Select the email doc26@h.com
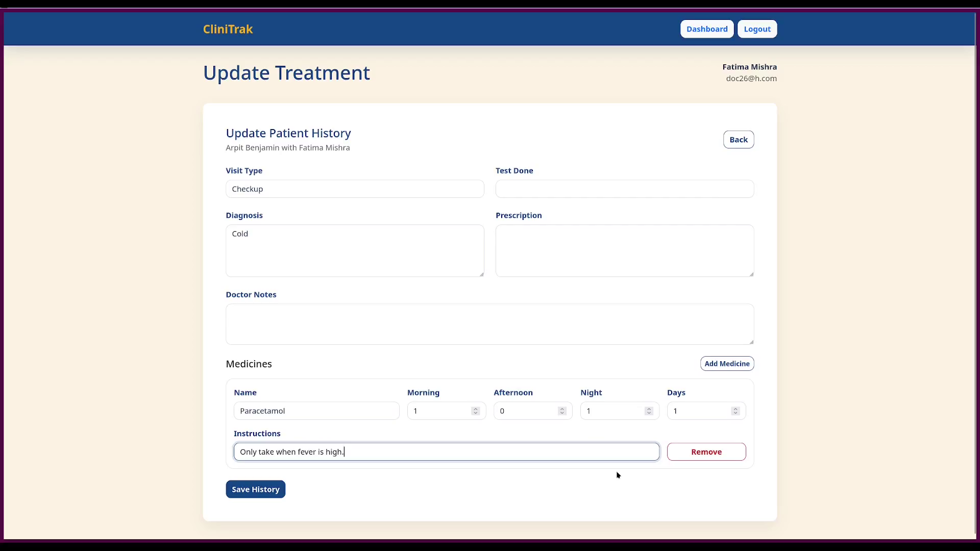The image size is (980, 551). pos(751,78)
